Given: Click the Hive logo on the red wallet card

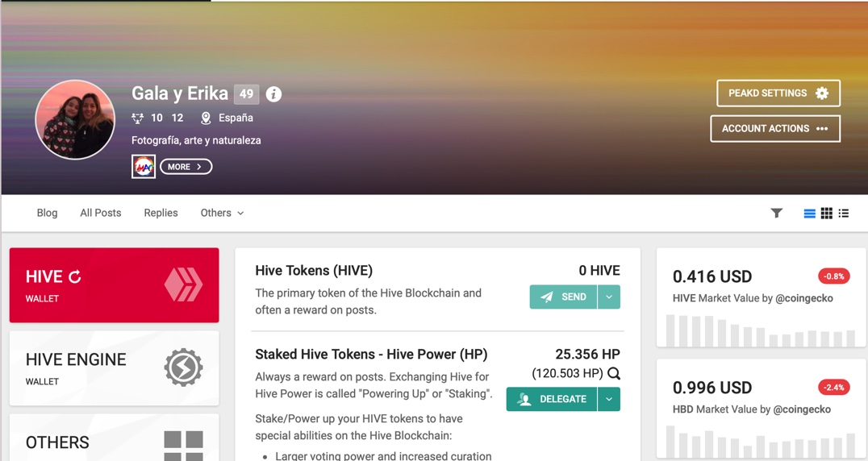Looking at the screenshot, I should 183,284.
